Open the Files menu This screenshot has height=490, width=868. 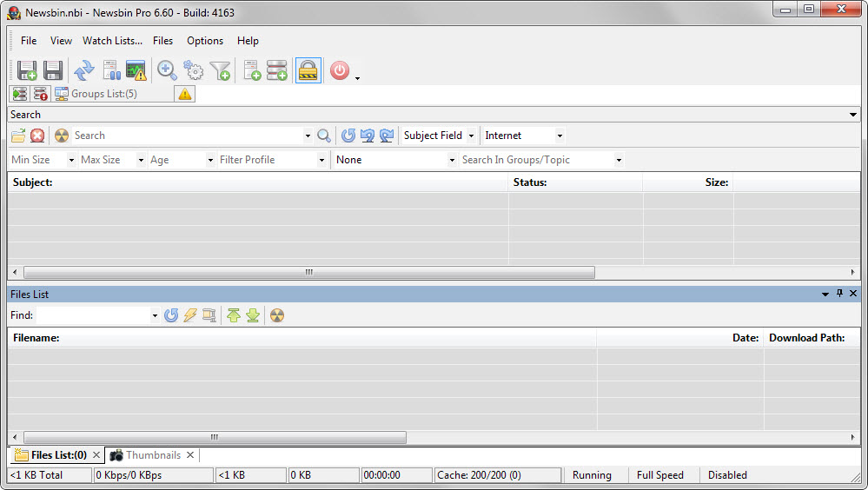(162, 41)
